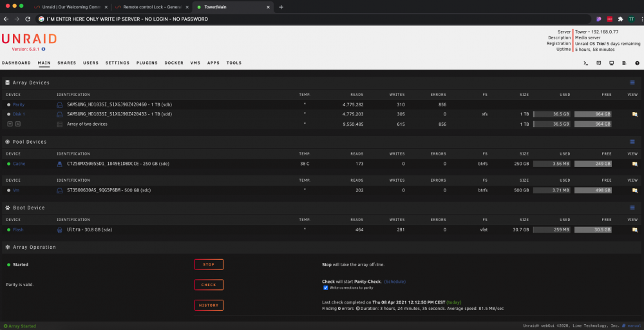644x330 pixels.
Task: Spin down all disks arrow button
Action: click(x=10, y=124)
